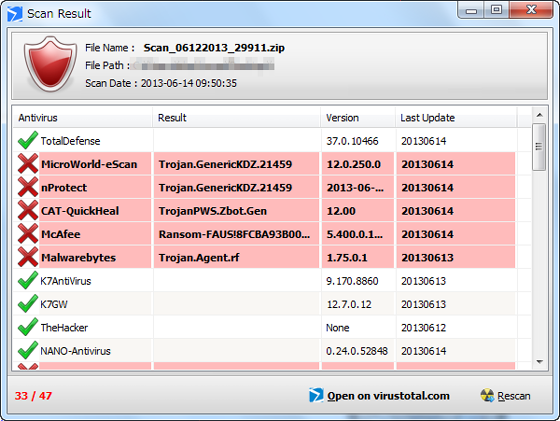The image size is (560, 421).
Task: Select the McAfee antivirus name
Action: (x=61, y=234)
